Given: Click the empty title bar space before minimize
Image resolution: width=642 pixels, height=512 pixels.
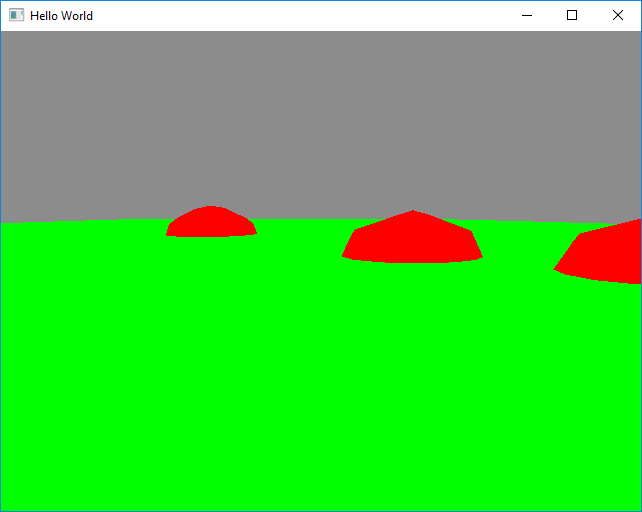Looking at the screenshot, I should point(300,15).
